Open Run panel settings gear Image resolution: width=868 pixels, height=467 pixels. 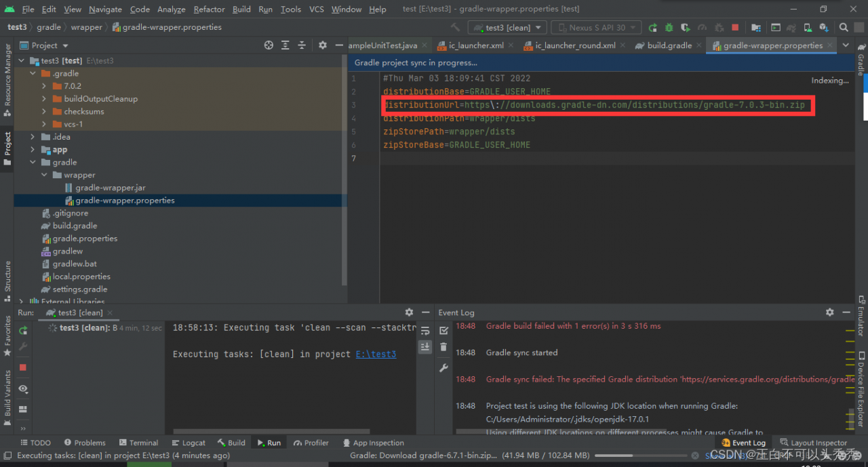[x=409, y=312]
